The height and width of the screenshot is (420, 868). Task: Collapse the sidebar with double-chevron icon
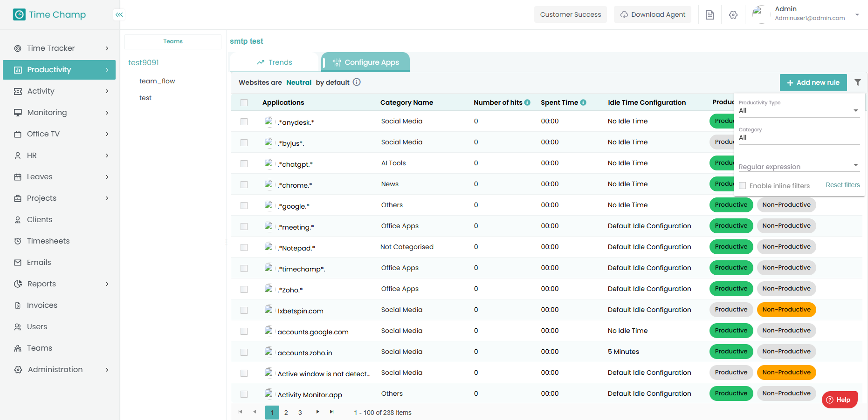tap(119, 15)
